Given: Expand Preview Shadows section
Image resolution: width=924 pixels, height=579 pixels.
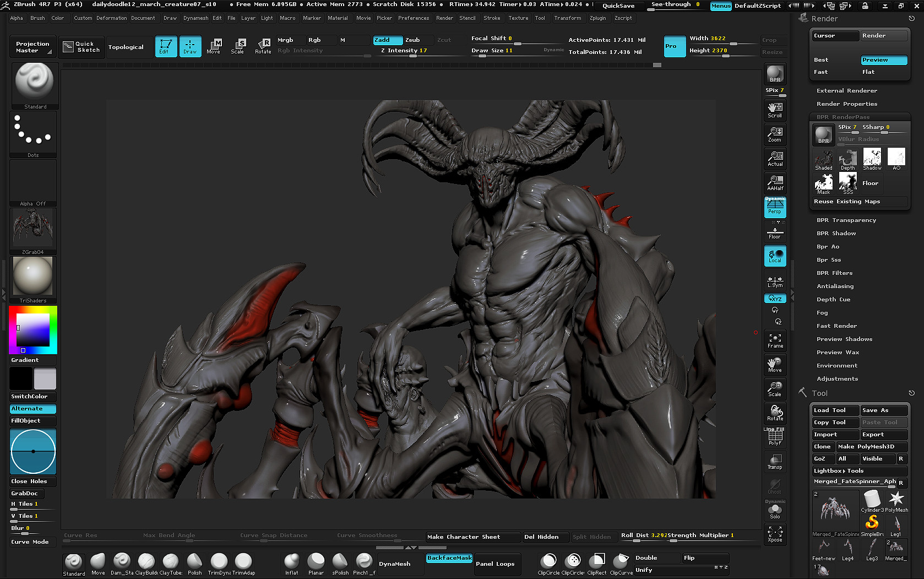Looking at the screenshot, I should [x=844, y=339].
